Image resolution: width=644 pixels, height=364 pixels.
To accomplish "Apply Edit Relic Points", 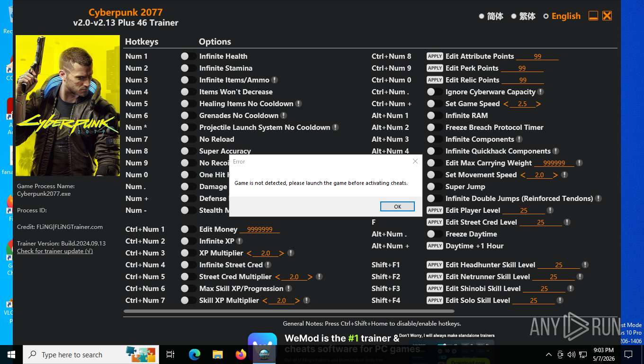I will [435, 80].
